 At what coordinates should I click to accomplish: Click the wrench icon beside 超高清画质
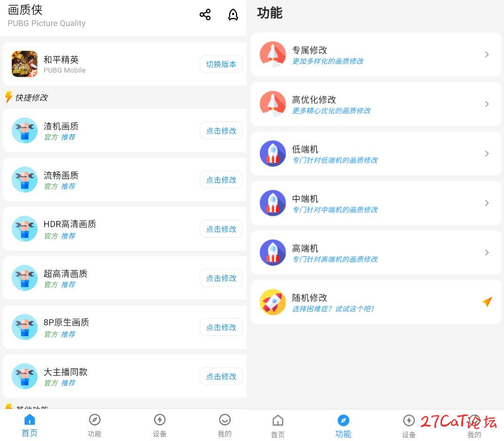[x=25, y=278]
